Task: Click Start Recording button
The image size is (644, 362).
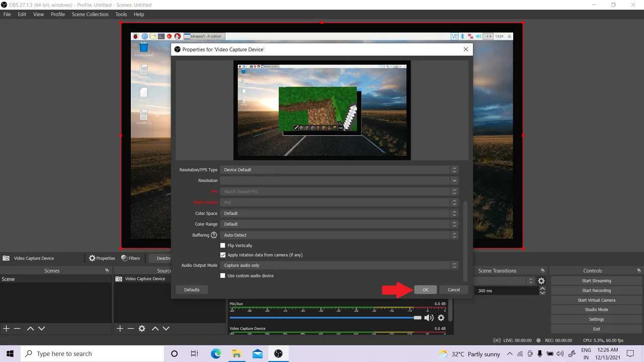Action: [596, 290]
